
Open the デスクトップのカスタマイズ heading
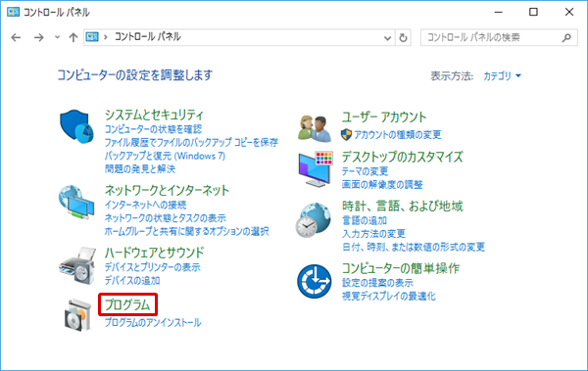[403, 157]
